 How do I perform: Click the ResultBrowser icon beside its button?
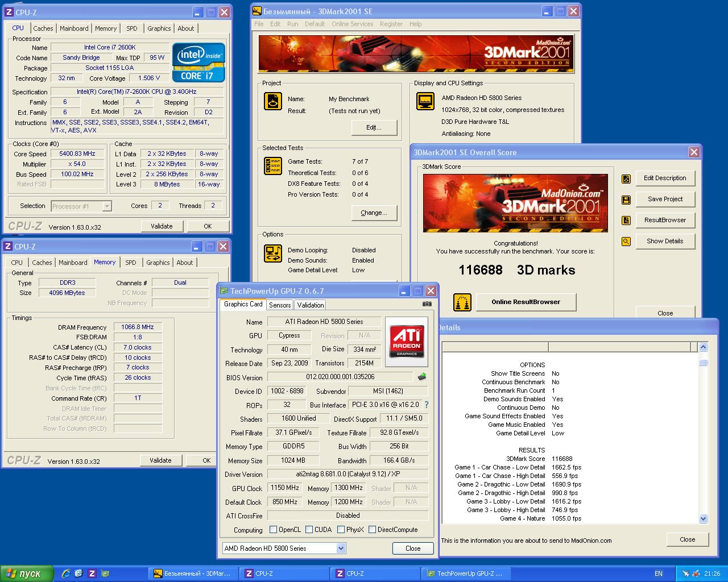626,221
